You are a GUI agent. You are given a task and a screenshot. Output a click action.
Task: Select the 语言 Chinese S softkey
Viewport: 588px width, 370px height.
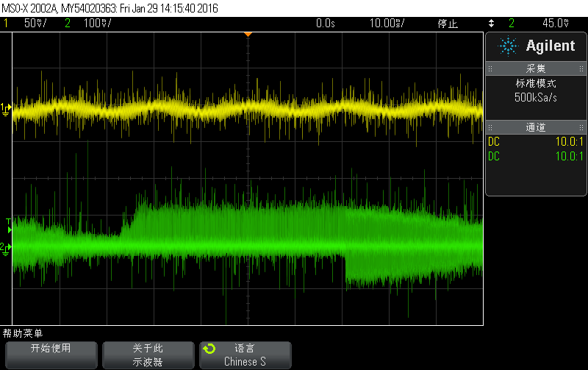point(245,355)
